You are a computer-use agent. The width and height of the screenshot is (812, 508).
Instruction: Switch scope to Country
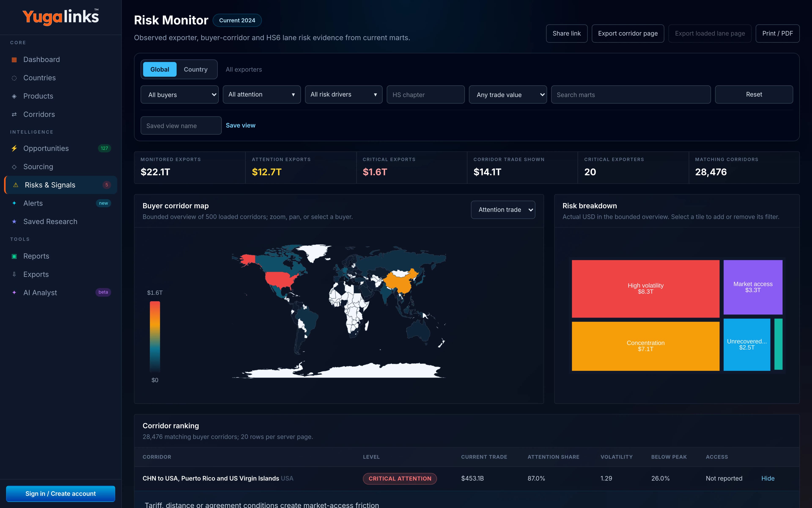tap(196, 70)
